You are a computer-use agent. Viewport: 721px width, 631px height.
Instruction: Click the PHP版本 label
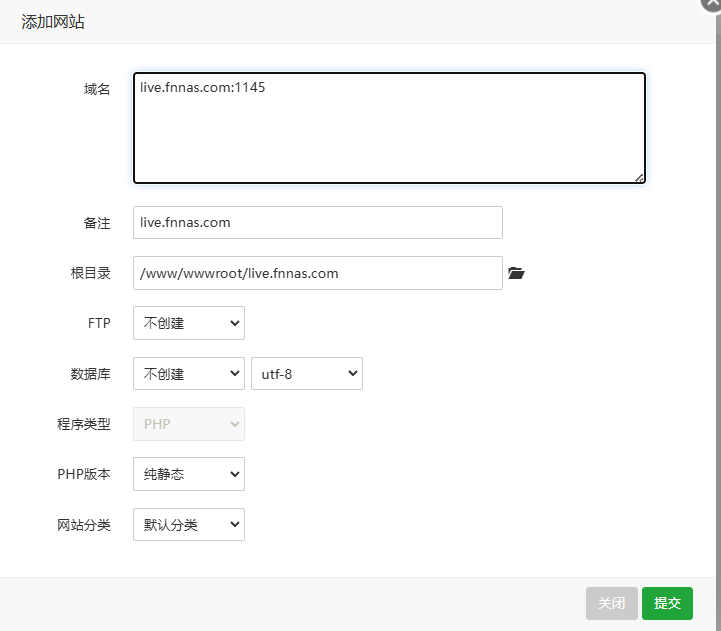click(x=84, y=474)
